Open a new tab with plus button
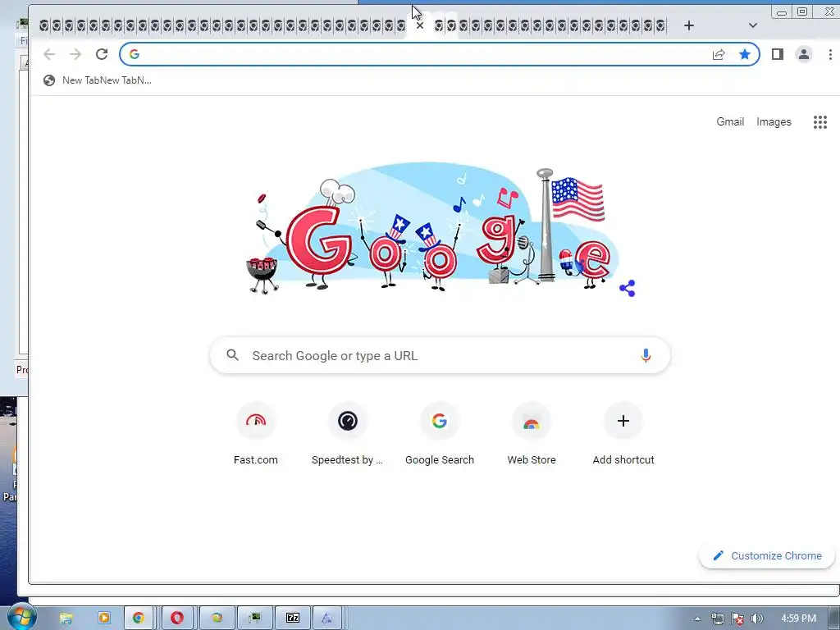Image resolution: width=840 pixels, height=630 pixels. coord(689,25)
